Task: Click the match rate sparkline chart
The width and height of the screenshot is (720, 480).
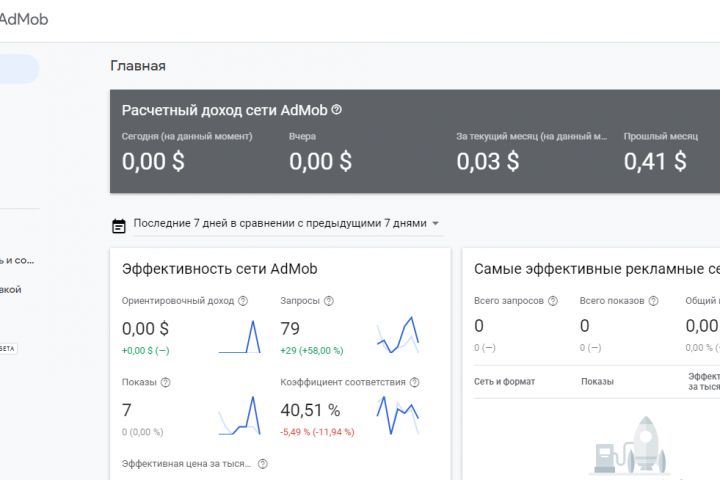Action: tap(398, 415)
